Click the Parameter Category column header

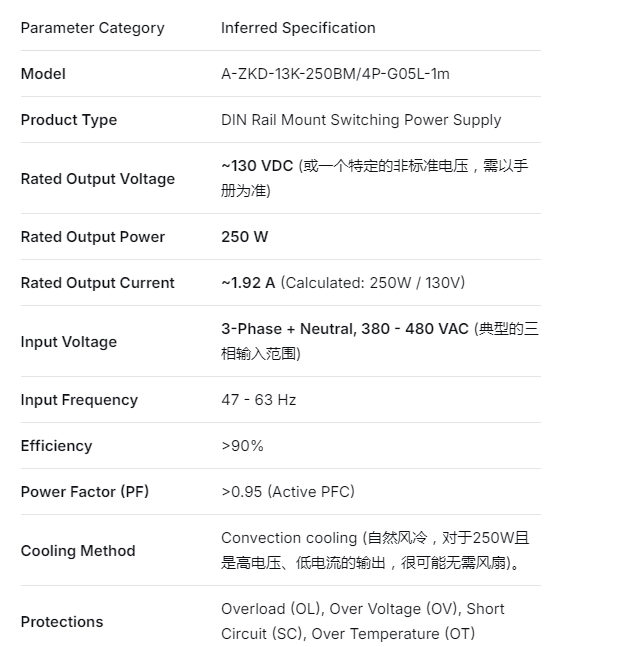click(x=92, y=28)
